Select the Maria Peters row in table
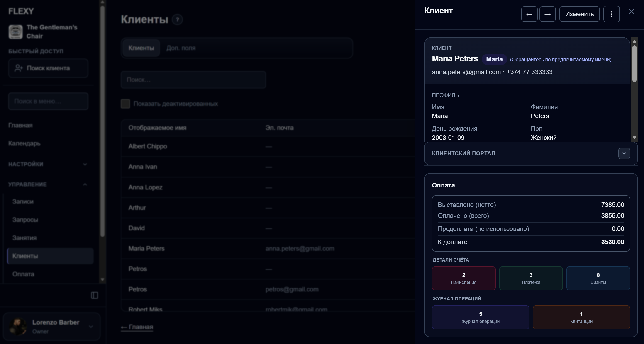This screenshot has height=344, width=644. 268,249
